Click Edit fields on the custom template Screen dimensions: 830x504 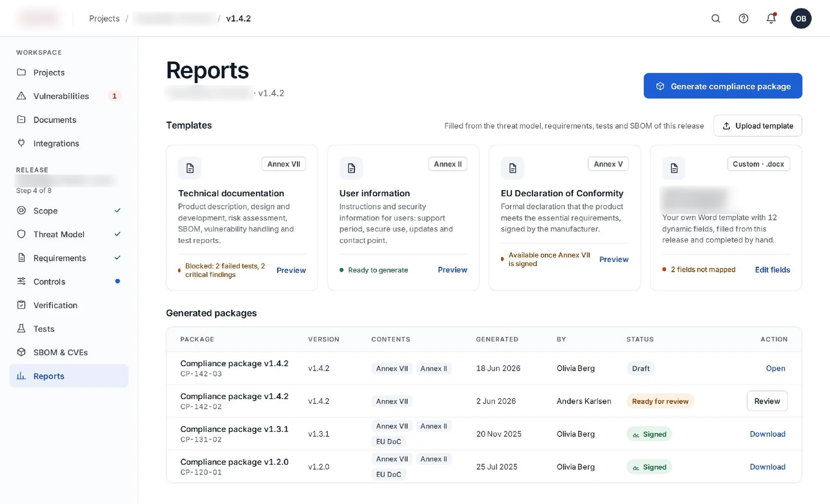[772, 270]
